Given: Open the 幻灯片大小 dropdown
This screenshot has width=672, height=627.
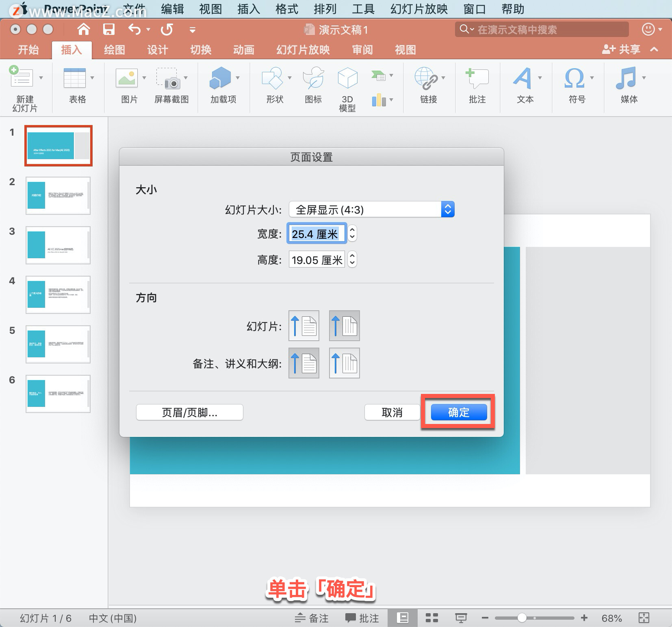Looking at the screenshot, I should [372, 210].
